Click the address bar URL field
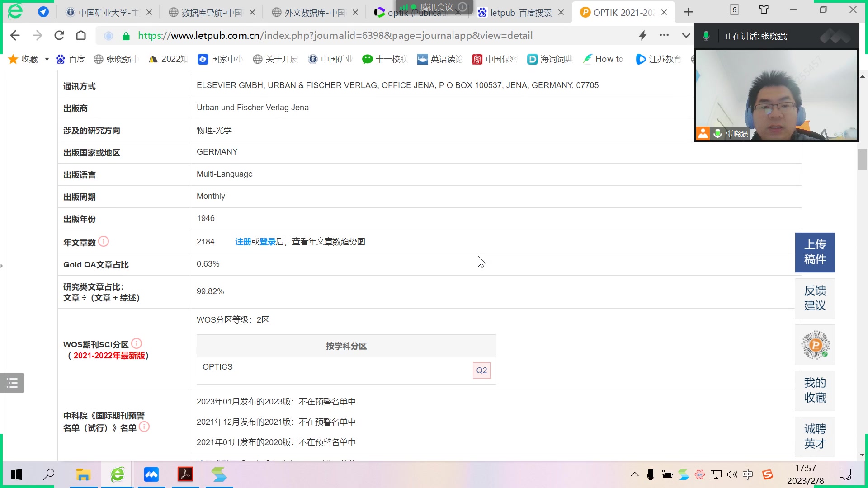Screen dimensions: 868x488 coord(335,35)
